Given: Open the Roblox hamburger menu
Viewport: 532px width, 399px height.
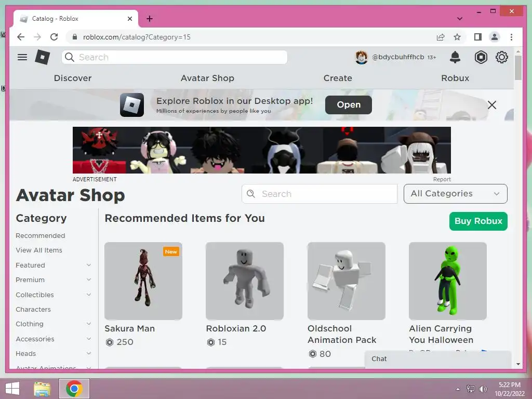Looking at the screenshot, I should pos(22,57).
